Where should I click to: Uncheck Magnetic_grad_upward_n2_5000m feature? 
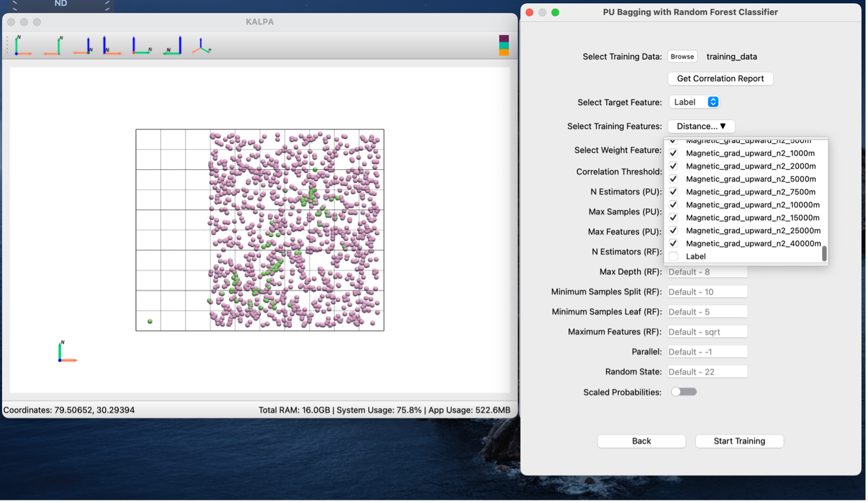click(673, 179)
